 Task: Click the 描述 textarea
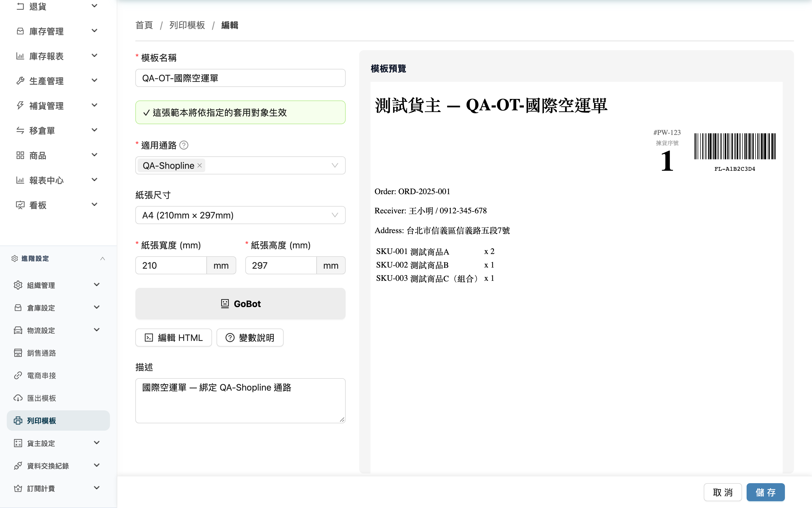pyautogui.click(x=240, y=400)
